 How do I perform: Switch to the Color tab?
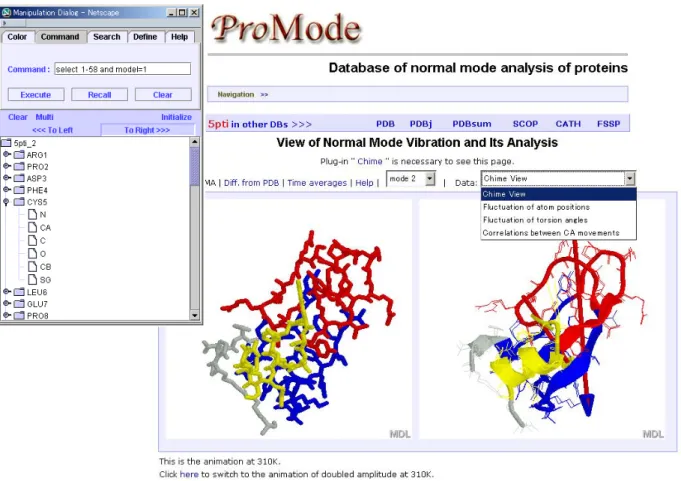[x=17, y=37]
